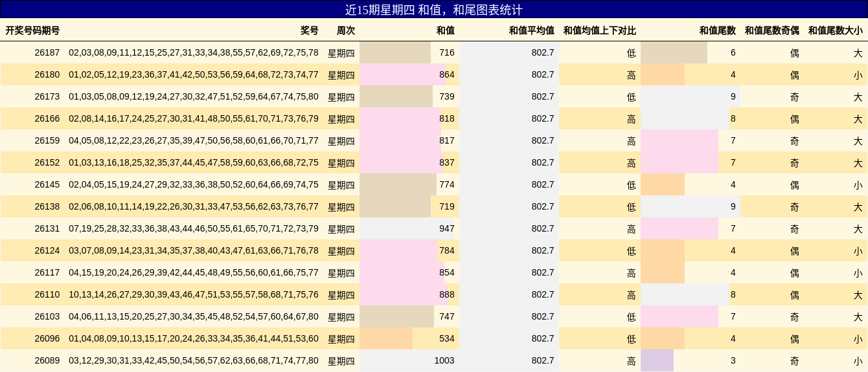The width and height of the screenshot is (868, 372).
Task: Select issue number 26096
Action: point(47,338)
